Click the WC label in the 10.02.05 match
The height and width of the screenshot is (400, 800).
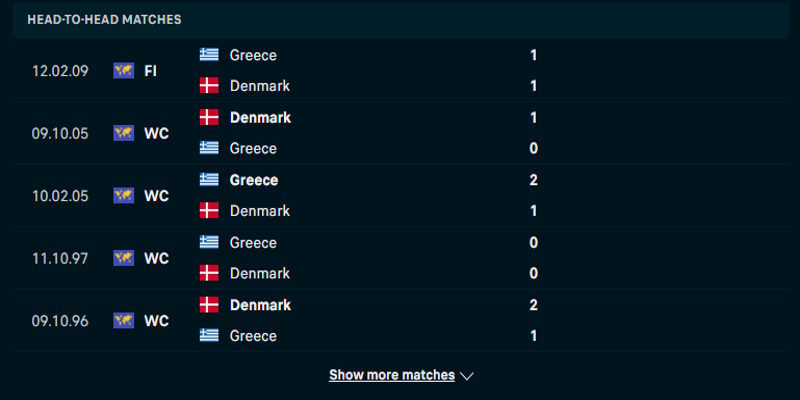[x=156, y=196]
